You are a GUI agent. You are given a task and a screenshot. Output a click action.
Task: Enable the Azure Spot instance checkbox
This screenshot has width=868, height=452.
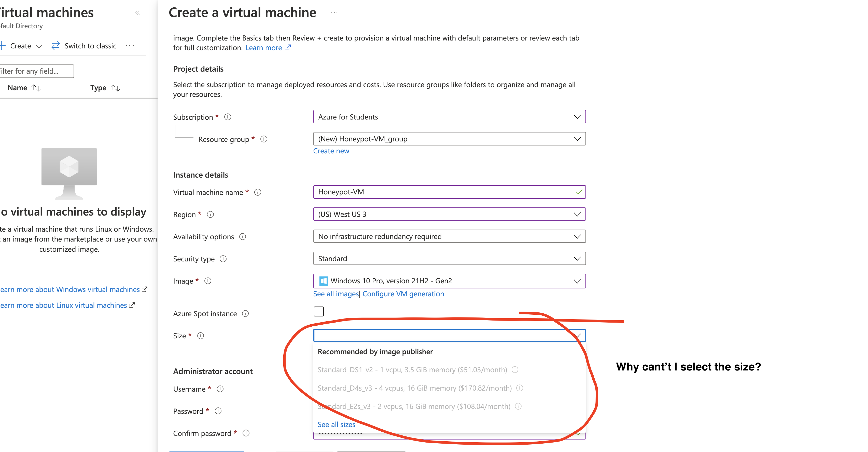[318, 311]
